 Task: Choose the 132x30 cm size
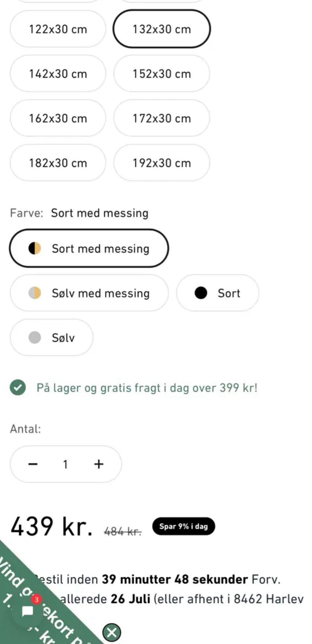(161, 29)
